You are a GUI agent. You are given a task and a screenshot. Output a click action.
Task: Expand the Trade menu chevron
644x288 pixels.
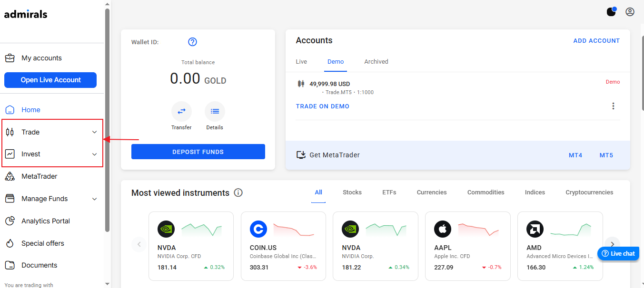coord(94,132)
